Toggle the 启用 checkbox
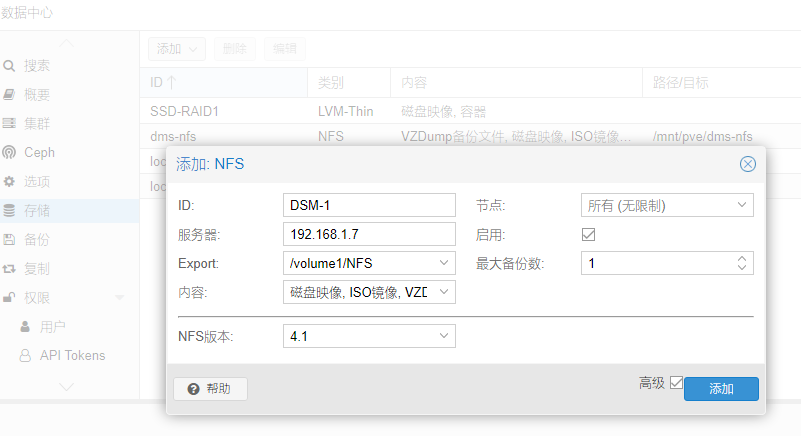This screenshot has height=436, width=801. click(x=588, y=235)
